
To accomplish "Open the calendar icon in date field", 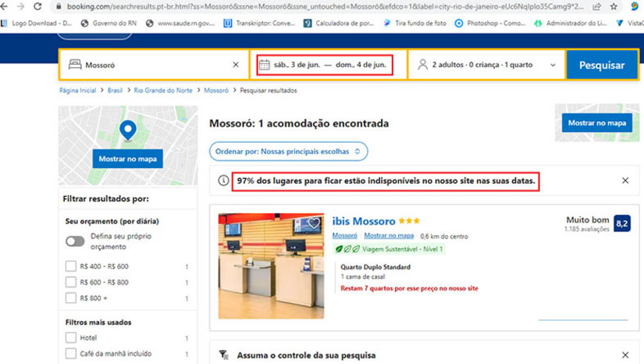I will click(265, 65).
